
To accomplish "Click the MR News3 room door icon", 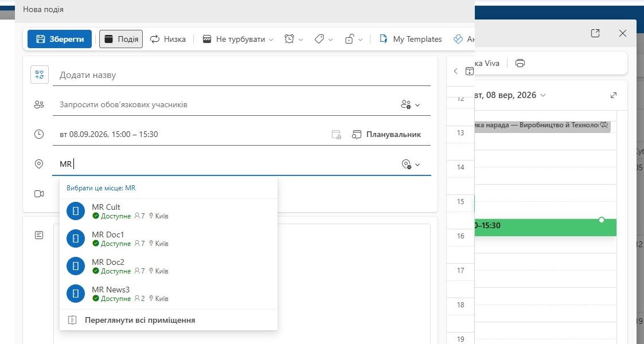I will tap(76, 294).
